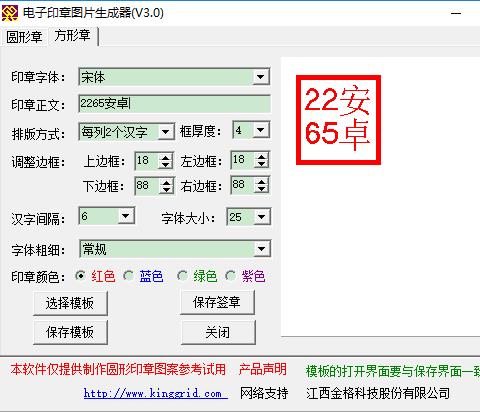Increase the 下边框 value with up arrow
Image resolution: width=480 pixels, height=412 pixels.
tap(166, 182)
